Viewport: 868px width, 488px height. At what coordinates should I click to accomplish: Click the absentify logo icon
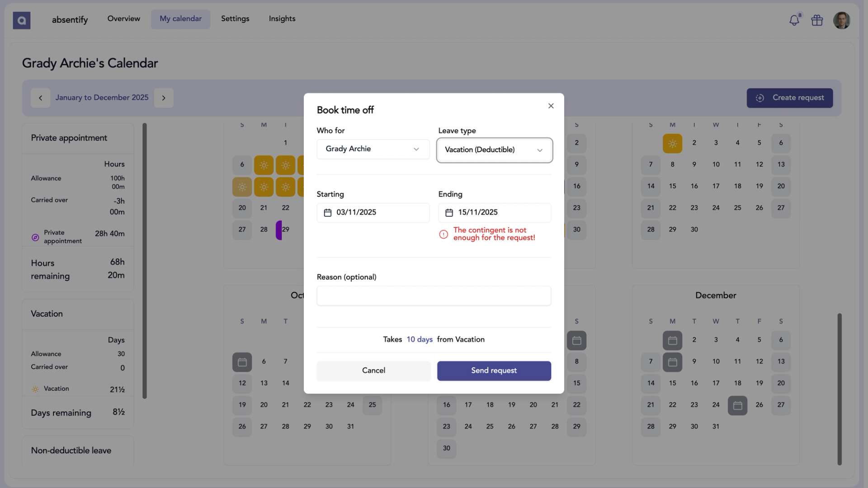point(21,20)
